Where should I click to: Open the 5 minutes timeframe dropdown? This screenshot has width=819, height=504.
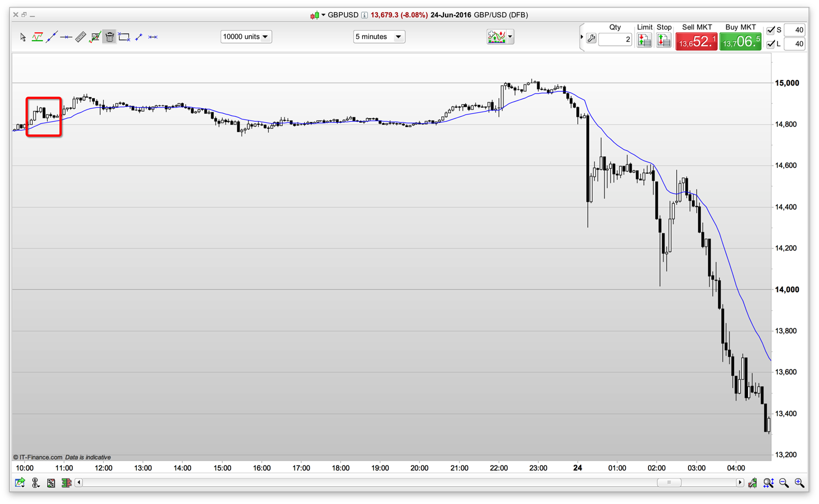tap(379, 37)
